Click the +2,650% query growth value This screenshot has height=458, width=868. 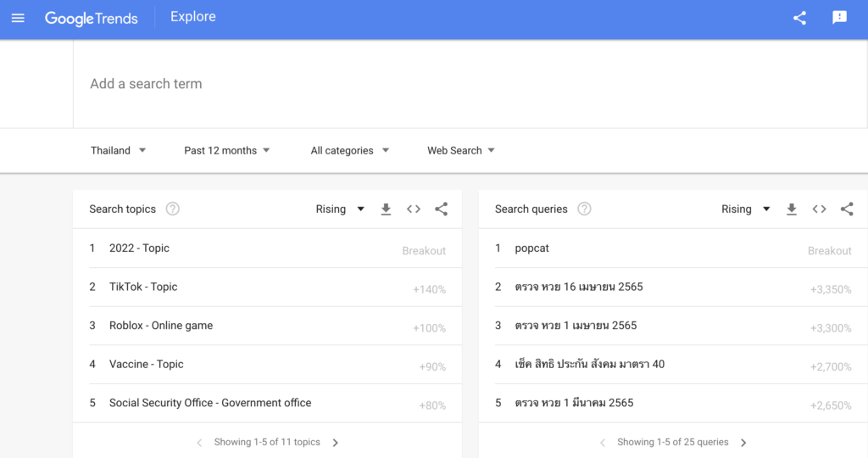point(831,406)
